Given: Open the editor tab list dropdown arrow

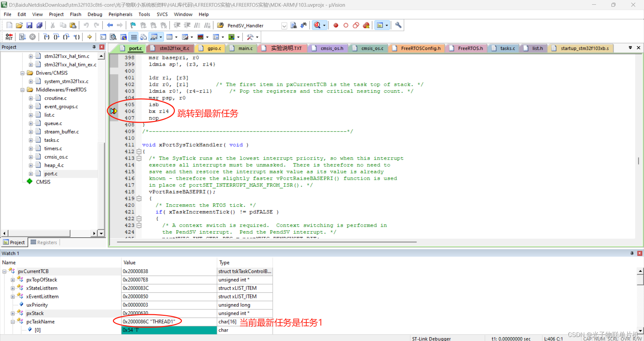Looking at the screenshot, I should (x=630, y=48).
